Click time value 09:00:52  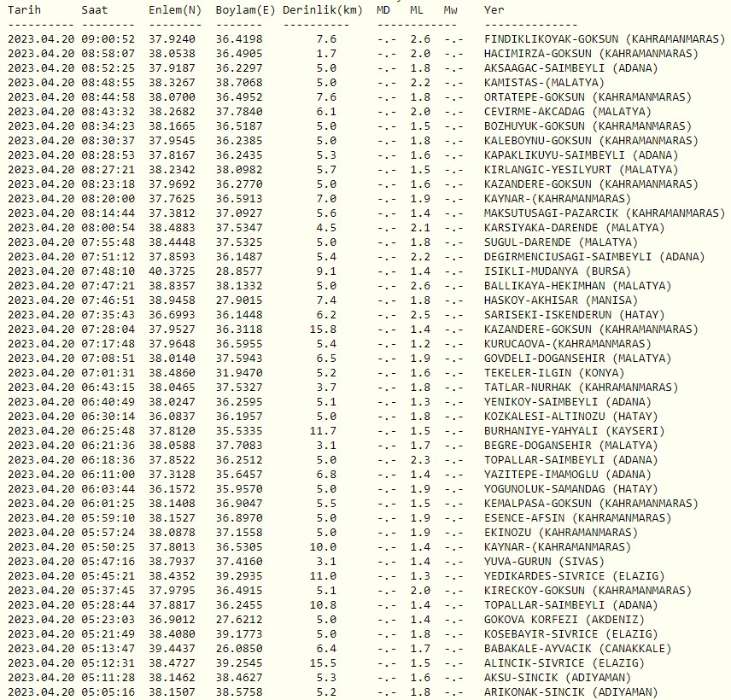tap(108, 39)
